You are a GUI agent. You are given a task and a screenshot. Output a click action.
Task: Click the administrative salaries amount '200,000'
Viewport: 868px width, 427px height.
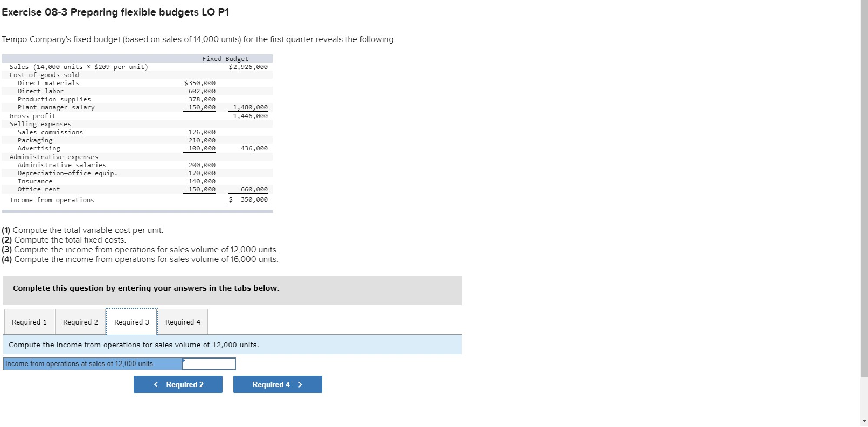202,165
